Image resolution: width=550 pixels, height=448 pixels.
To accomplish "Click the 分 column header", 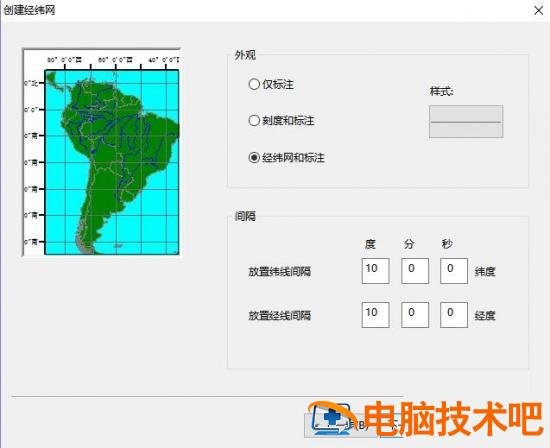I will click(x=409, y=244).
